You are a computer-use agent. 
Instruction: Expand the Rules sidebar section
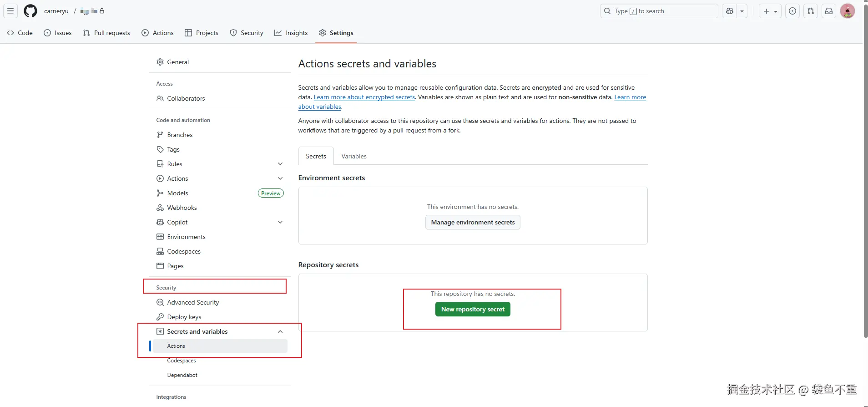(x=280, y=164)
